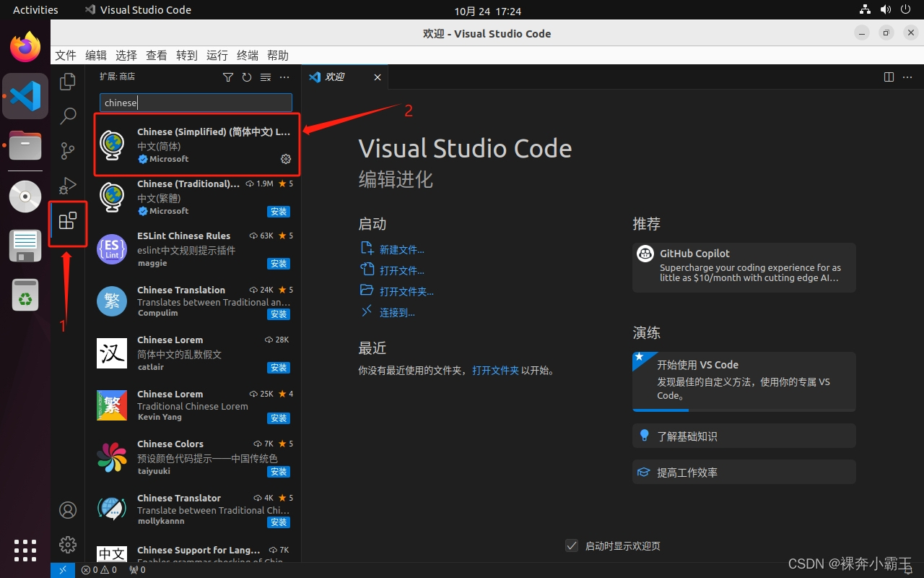Open the Source Control view
The image size is (924, 578).
(67, 151)
